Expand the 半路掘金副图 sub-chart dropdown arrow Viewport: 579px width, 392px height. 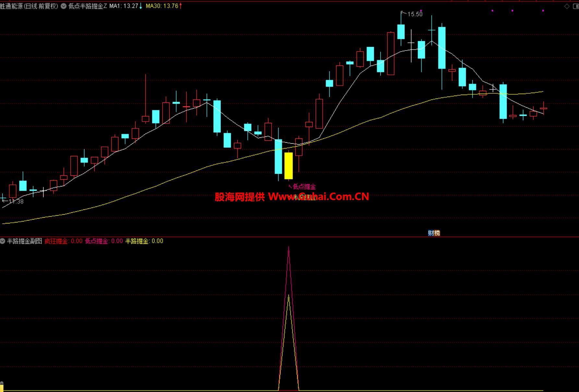[3, 241]
